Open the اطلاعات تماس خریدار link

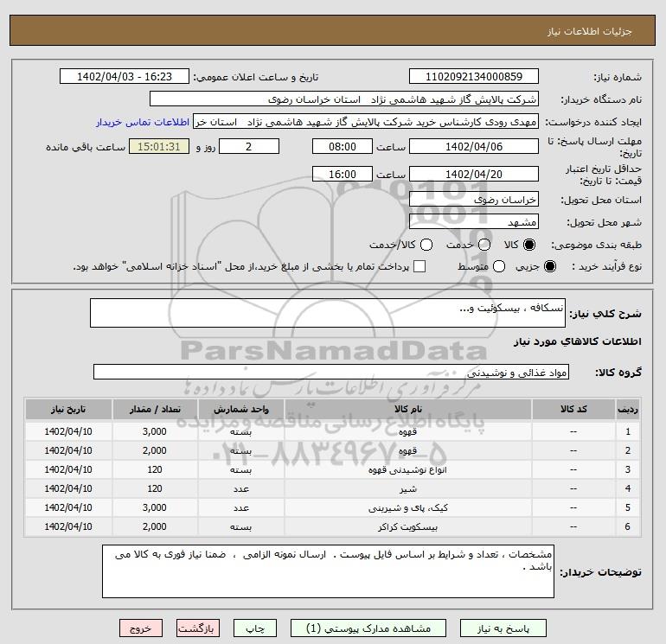[143, 122]
